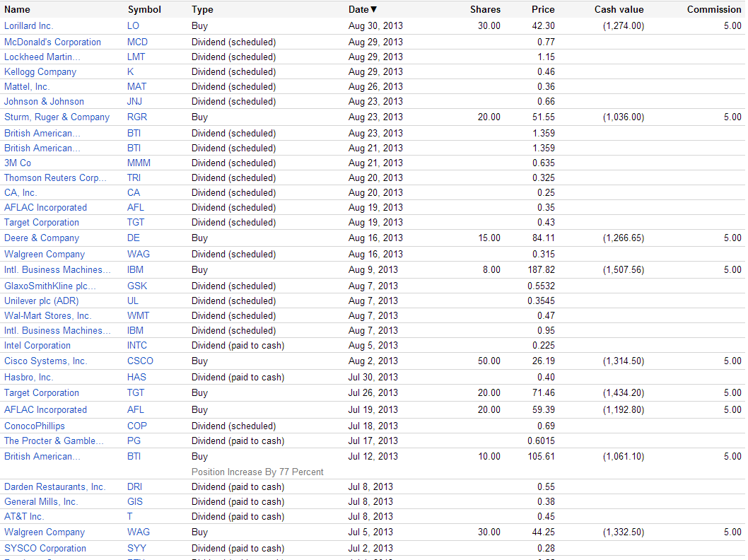Select the 105.61 price cell

pos(541,456)
